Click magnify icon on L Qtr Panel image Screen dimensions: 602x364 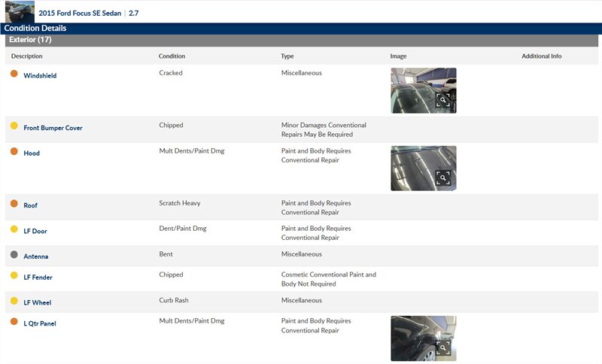[x=443, y=347]
